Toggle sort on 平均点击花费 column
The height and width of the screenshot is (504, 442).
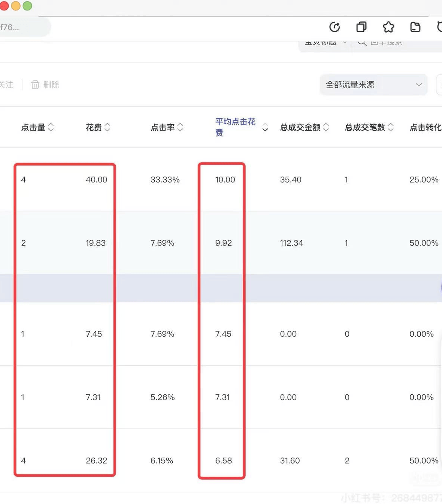tap(265, 128)
